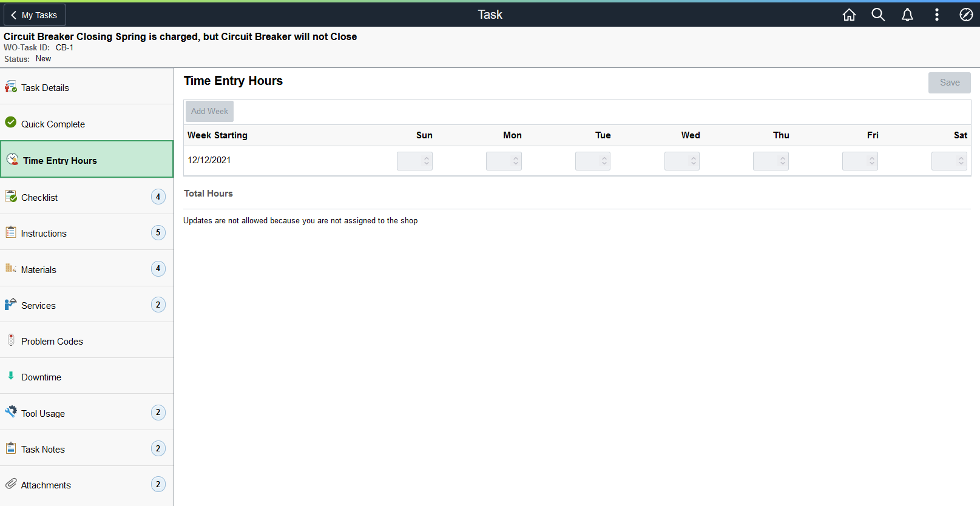Click the Task Notes count badge 2
Screen dimensions: 980x506
158,448
